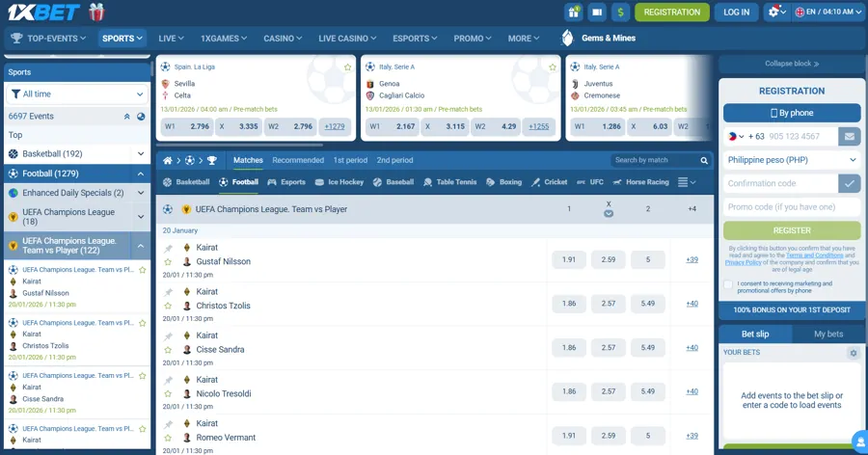The width and height of the screenshot is (868, 455).
Task: Select Horse Racing in the sport icon strip
Action: click(x=640, y=182)
